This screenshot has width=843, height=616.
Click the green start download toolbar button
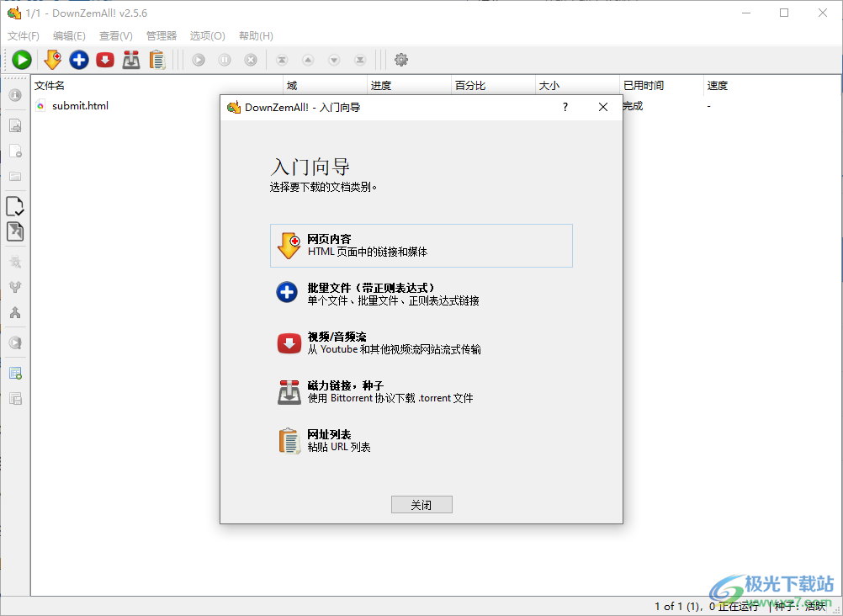pyautogui.click(x=22, y=60)
